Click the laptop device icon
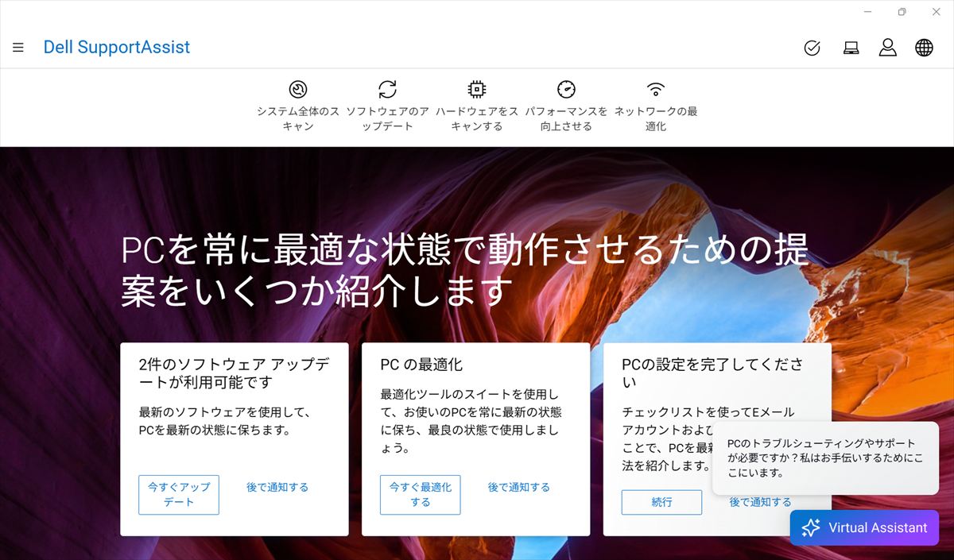Viewport: 954px width, 560px height. [x=851, y=48]
